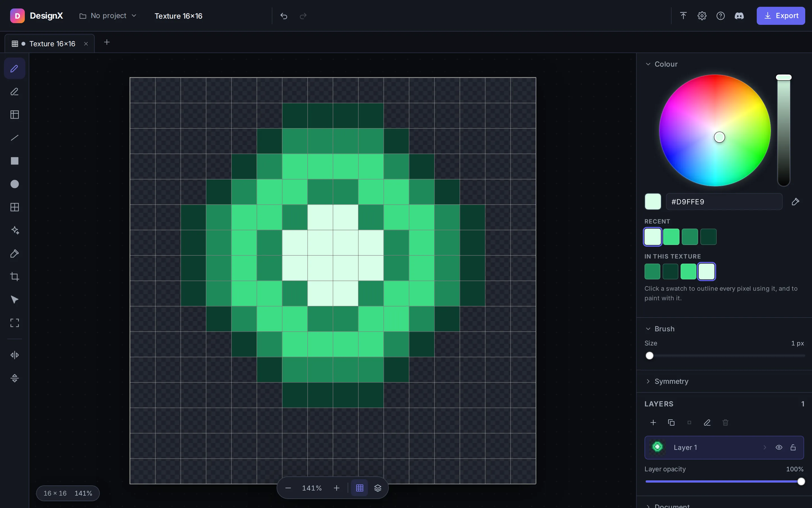Rename layer with the pencil button
Image resolution: width=812 pixels, height=508 pixels.
707,423
